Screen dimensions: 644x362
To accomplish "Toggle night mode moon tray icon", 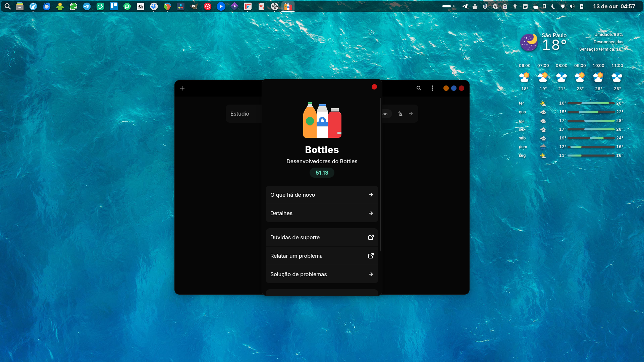I will point(553,6).
